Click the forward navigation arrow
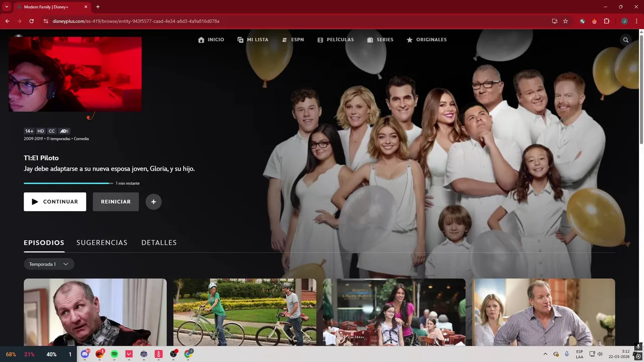Viewport: 644px width, 362px height. point(19,21)
